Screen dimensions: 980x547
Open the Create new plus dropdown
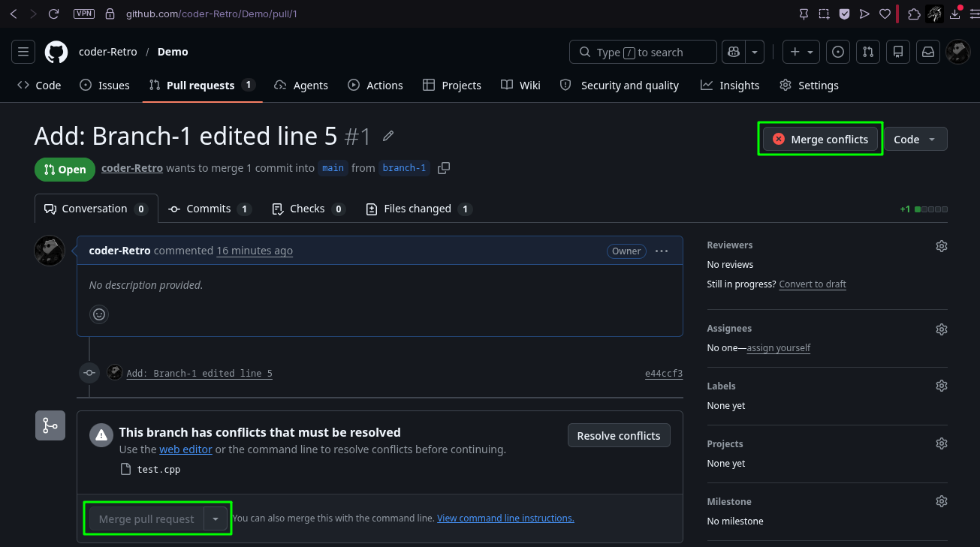pos(801,52)
